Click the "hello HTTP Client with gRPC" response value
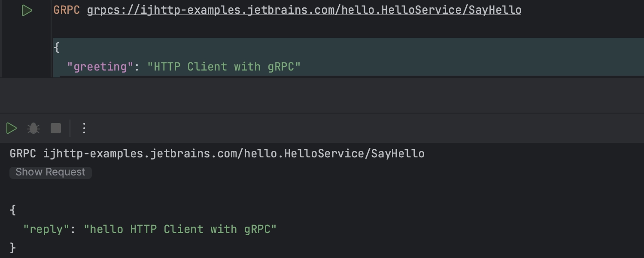644x258 pixels. coord(180,229)
